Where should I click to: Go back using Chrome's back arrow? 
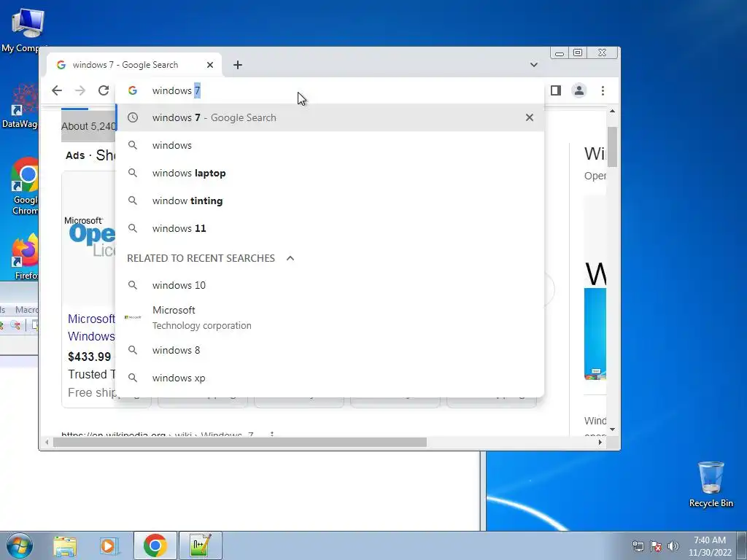[x=57, y=90]
